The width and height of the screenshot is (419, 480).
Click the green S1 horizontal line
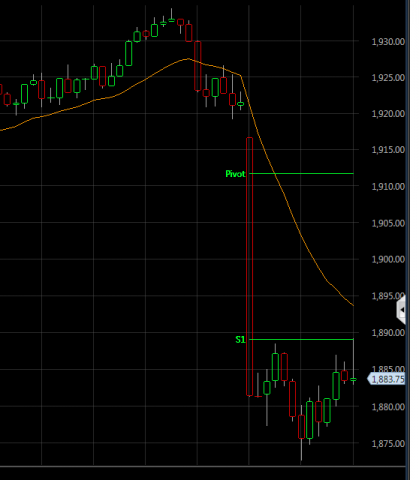click(x=301, y=340)
